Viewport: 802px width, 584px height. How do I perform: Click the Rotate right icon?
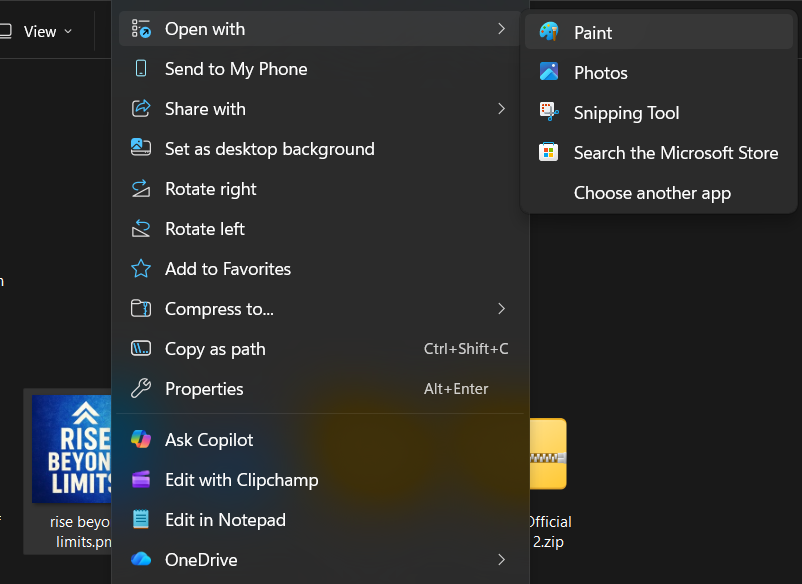pyautogui.click(x=143, y=189)
